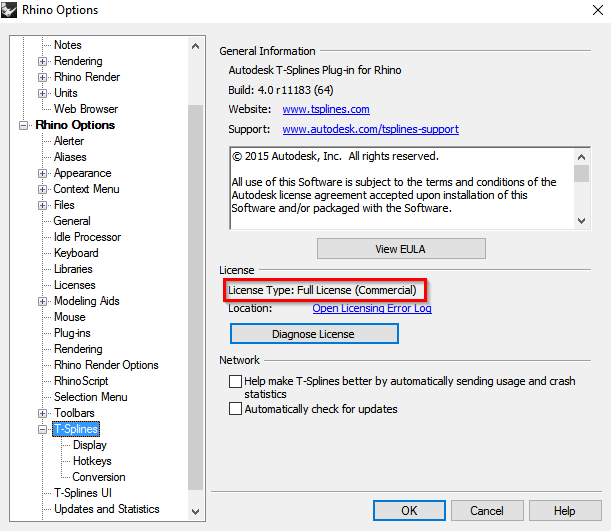Click the Diagnose License button
The width and height of the screenshot is (611, 531).
(x=314, y=333)
